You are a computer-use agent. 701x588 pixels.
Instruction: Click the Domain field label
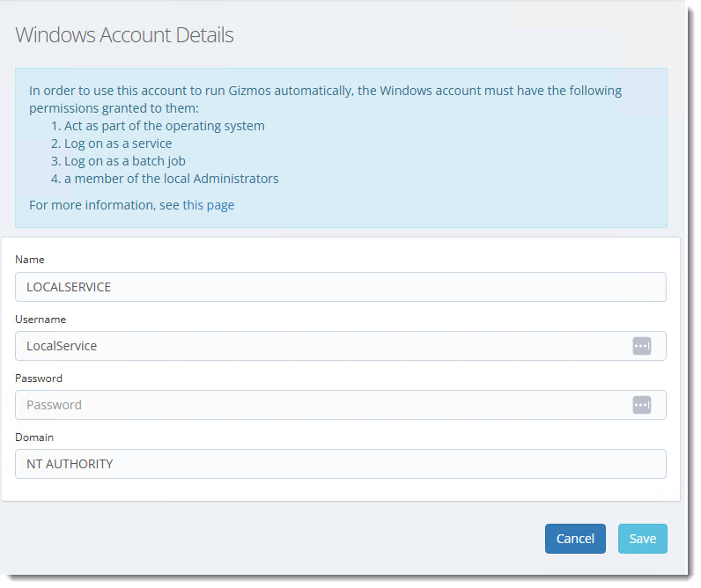pos(34,437)
